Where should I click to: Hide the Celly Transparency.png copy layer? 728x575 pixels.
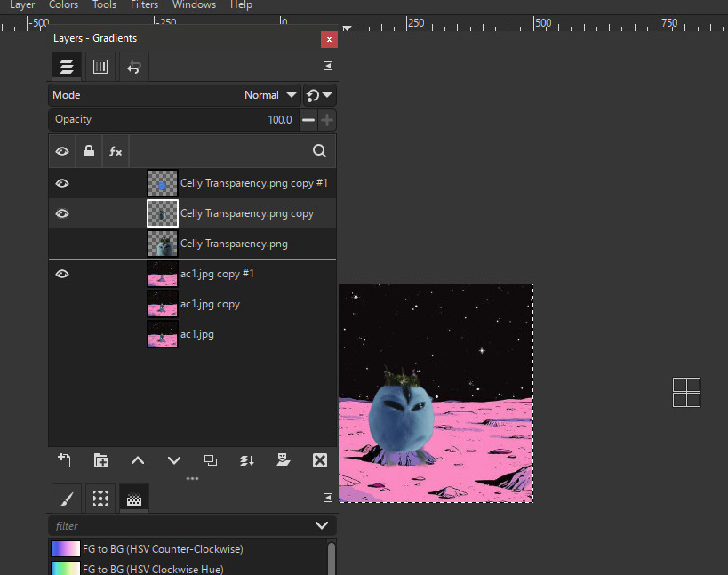point(62,213)
